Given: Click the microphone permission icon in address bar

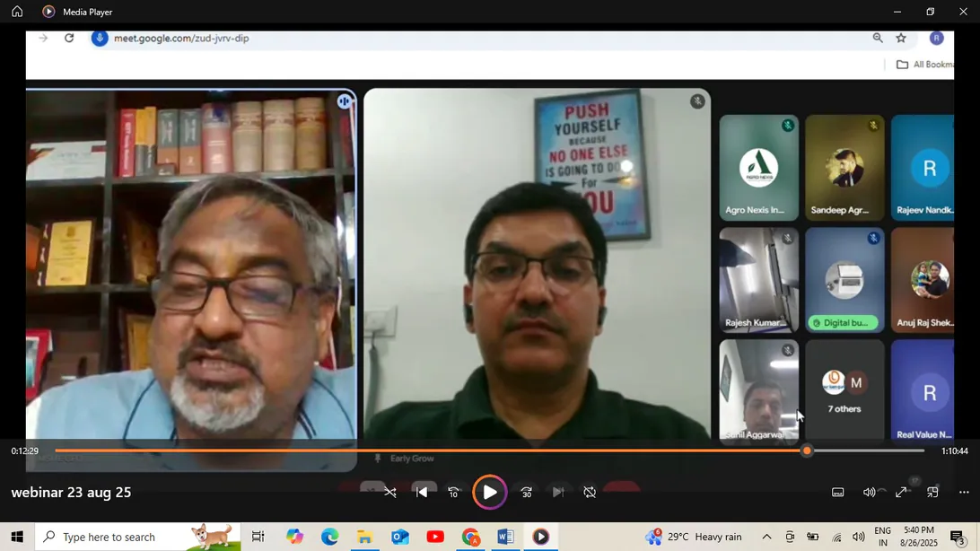Looking at the screenshot, I should pos(100,38).
